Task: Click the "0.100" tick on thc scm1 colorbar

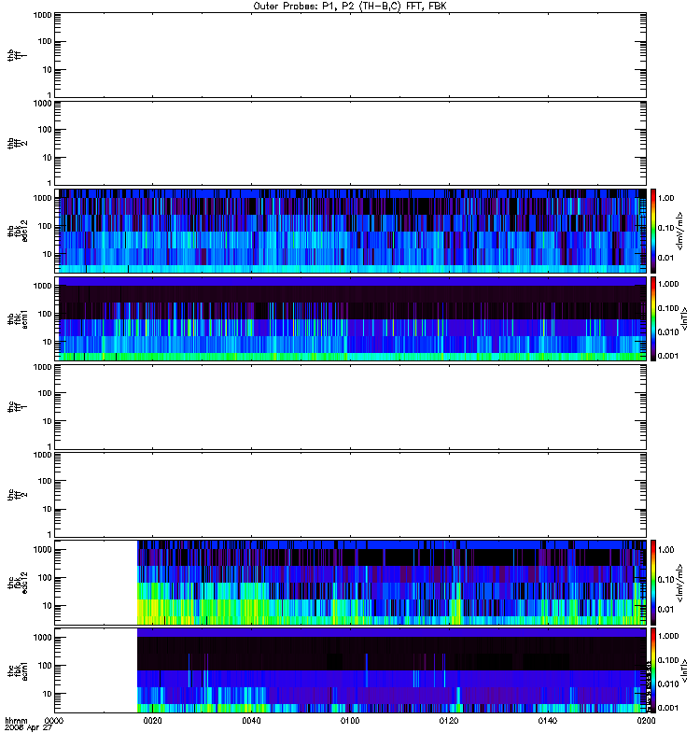Action: [x=668, y=660]
